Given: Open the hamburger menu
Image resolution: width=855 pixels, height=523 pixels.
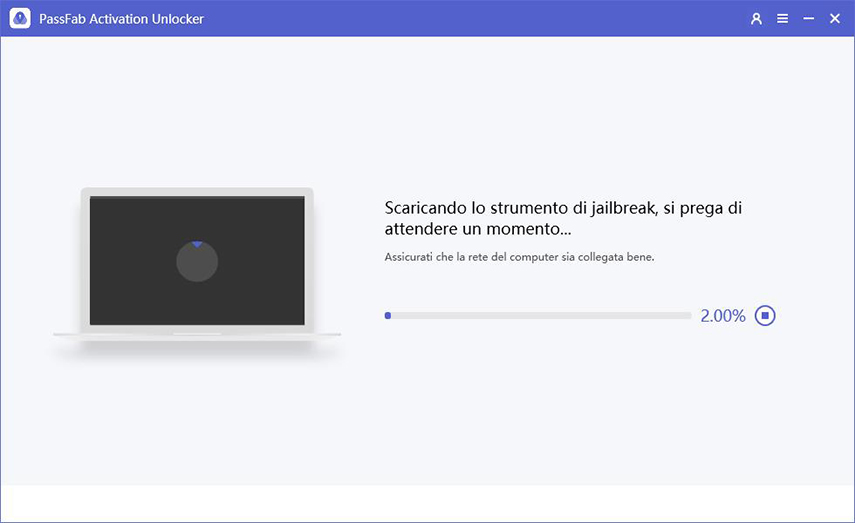Looking at the screenshot, I should point(782,19).
